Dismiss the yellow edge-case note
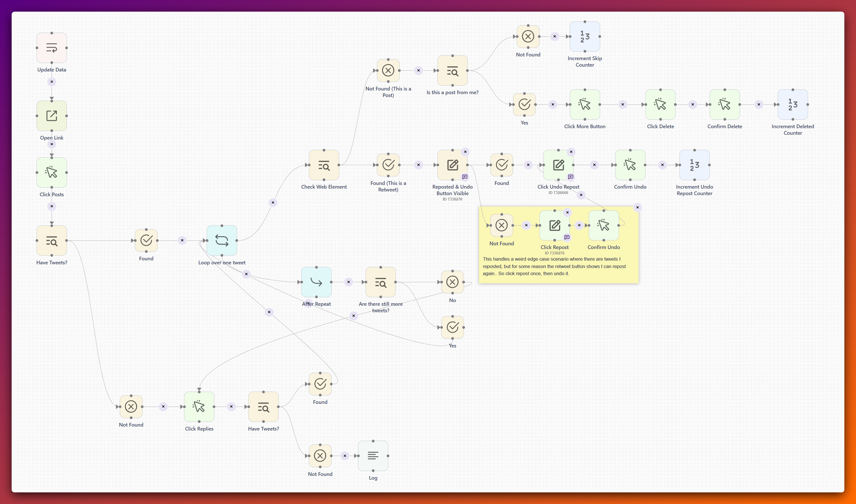Image resolution: width=856 pixels, height=504 pixels. pyautogui.click(x=638, y=207)
